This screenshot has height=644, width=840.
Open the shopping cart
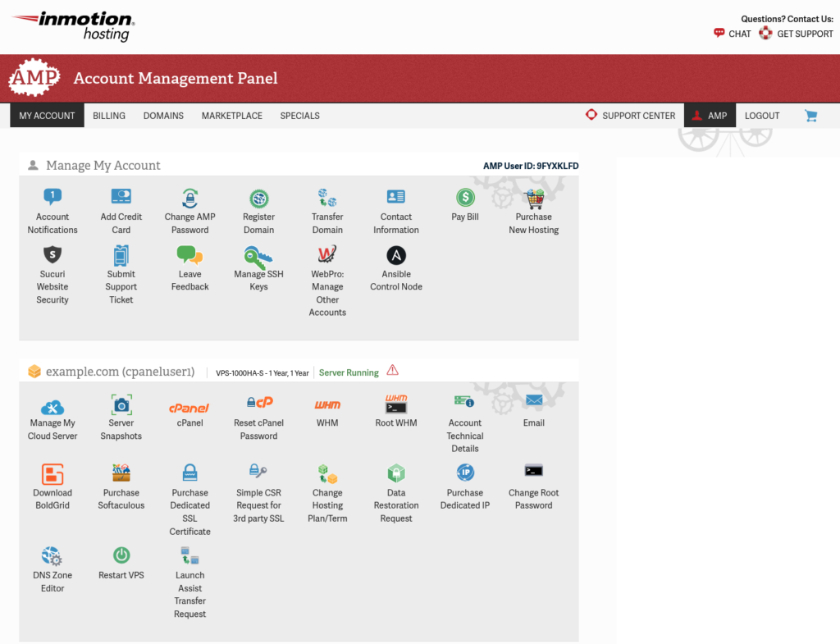click(x=810, y=116)
